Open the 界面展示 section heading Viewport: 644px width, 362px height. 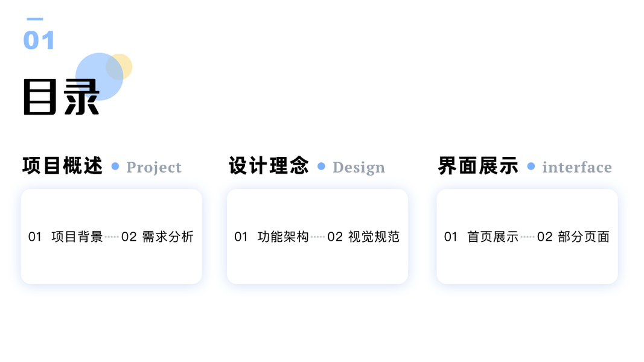(478, 166)
